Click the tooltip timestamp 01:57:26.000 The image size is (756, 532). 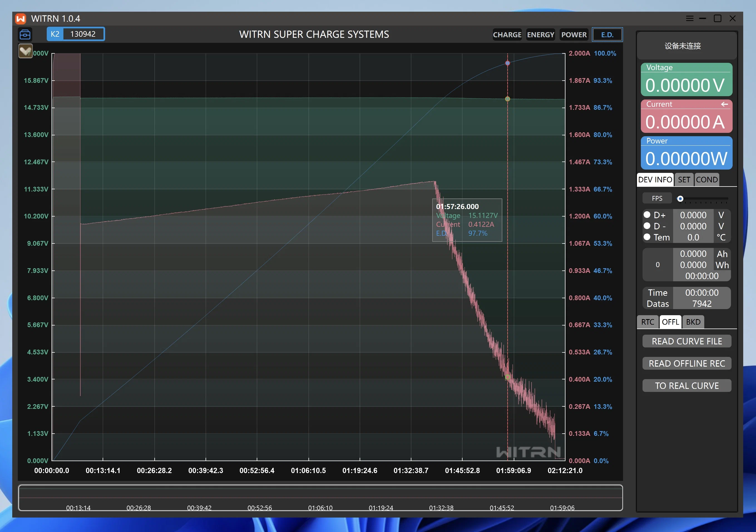pos(457,207)
